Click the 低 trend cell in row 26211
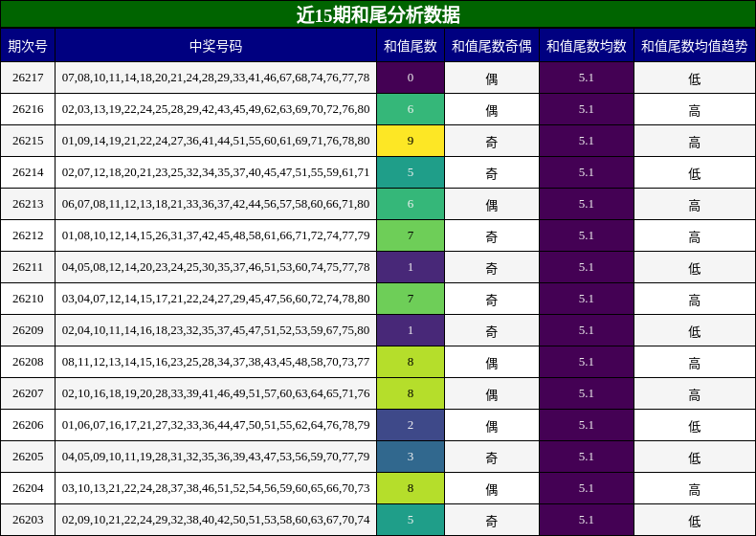The width and height of the screenshot is (756, 536). click(695, 267)
